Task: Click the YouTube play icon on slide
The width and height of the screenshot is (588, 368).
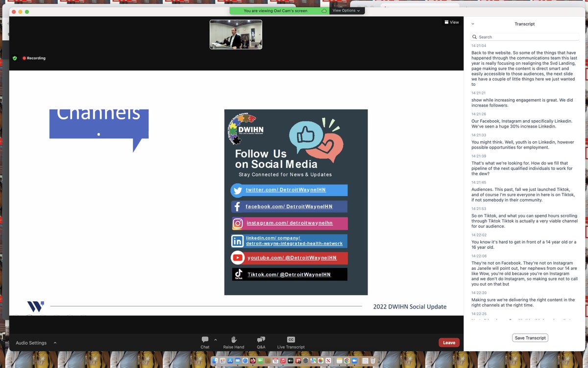Action: click(238, 258)
